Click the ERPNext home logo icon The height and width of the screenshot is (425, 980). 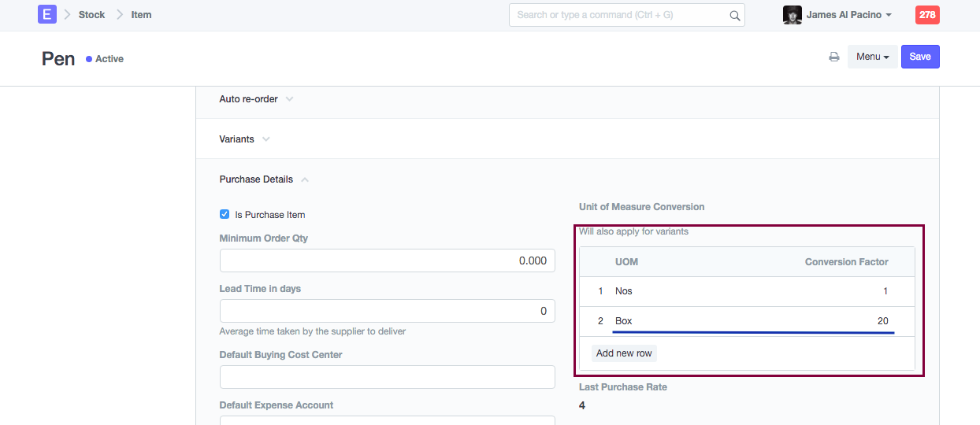[x=47, y=14]
